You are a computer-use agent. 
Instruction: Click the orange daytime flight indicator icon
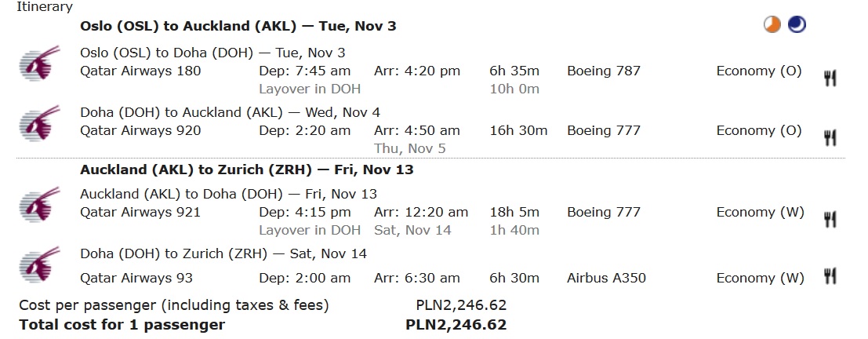pyautogui.click(x=772, y=25)
